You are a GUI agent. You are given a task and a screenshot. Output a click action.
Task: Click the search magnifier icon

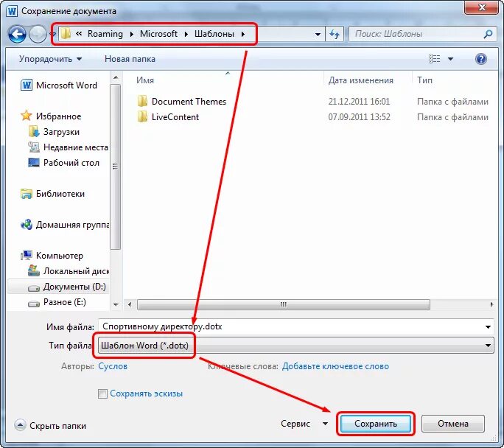pyautogui.click(x=488, y=34)
